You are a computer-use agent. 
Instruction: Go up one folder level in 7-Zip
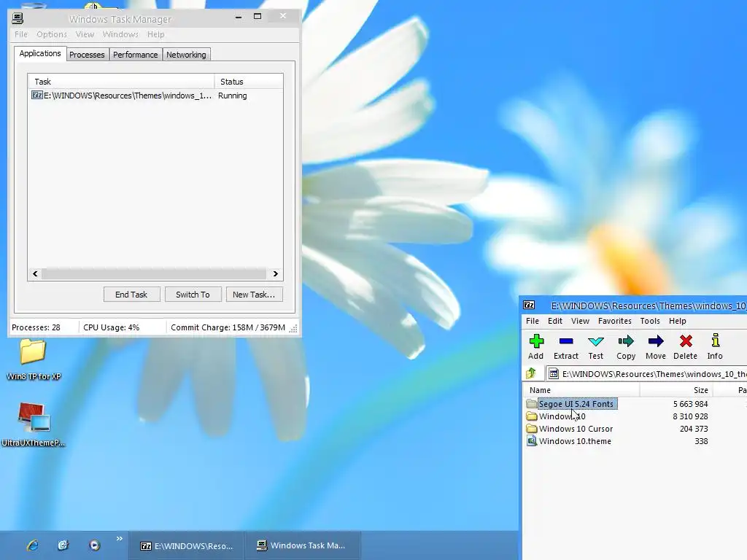(531, 373)
